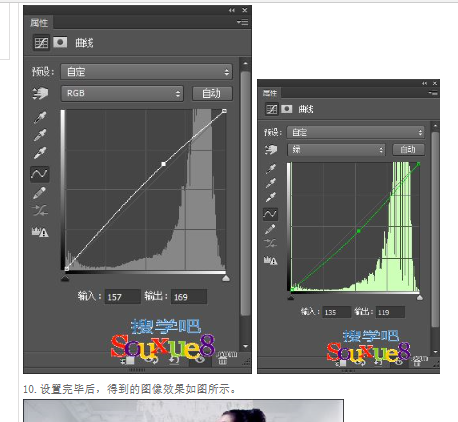Select the white point eyedropper in RGB curves panel
Viewport: 458px width, 422px height.
point(40,153)
